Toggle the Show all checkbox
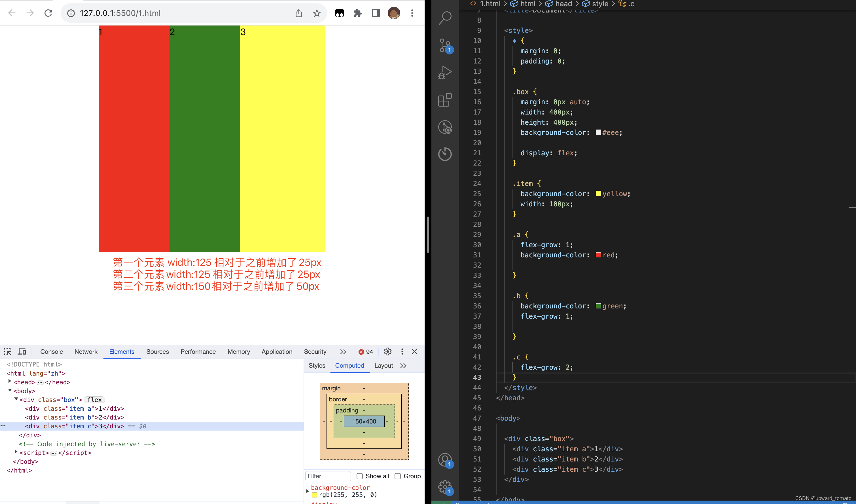 [x=359, y=476]
